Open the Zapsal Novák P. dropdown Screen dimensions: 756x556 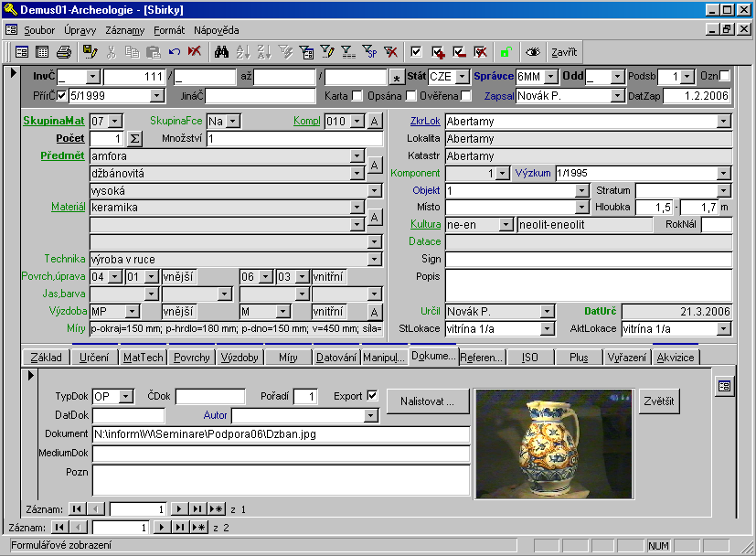[618, 96]
